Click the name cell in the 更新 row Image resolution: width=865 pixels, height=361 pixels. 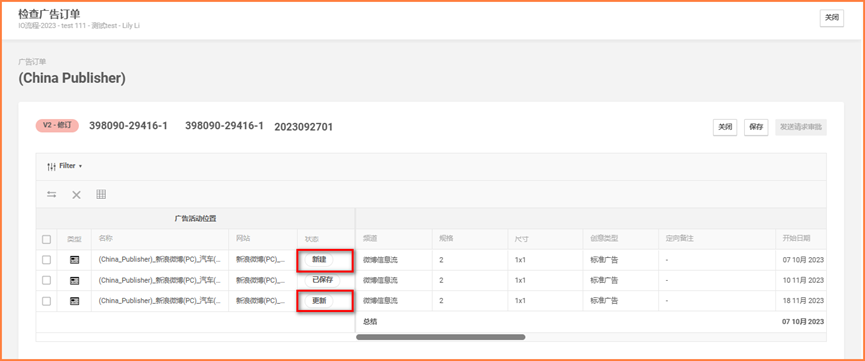pyautogui.click(x=160, y=301)
